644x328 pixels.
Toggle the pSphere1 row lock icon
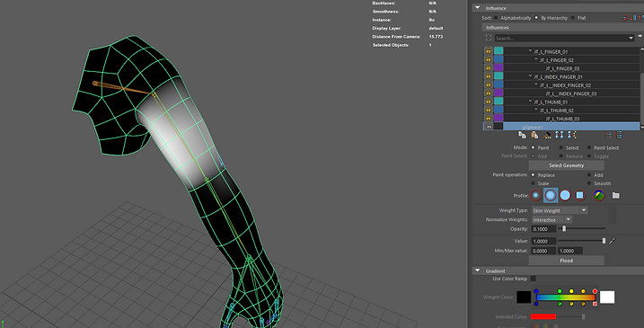[489, 127]
